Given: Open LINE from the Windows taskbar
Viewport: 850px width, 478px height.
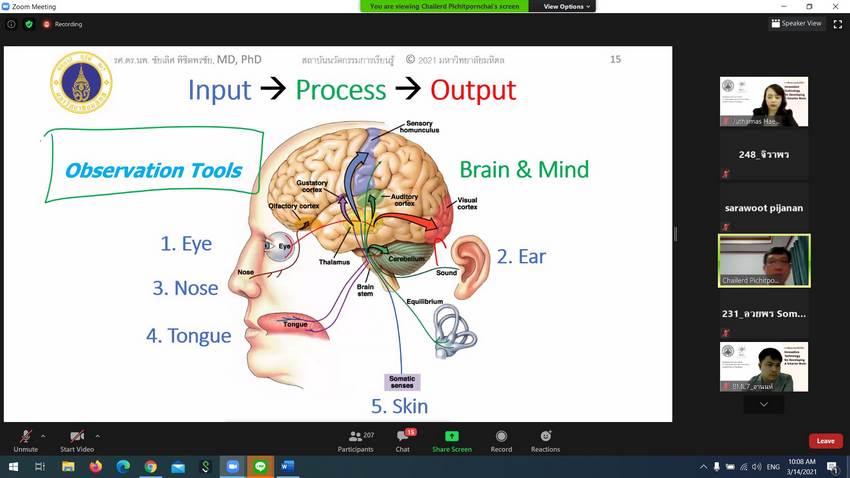Looking at the screenshot, I should point(260,466).
